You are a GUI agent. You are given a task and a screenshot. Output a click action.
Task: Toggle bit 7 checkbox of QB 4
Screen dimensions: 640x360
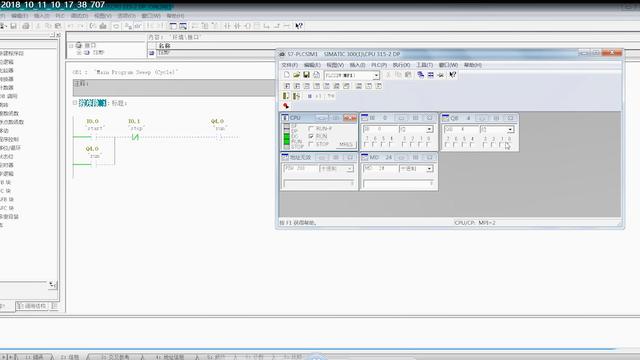(447, 145)
